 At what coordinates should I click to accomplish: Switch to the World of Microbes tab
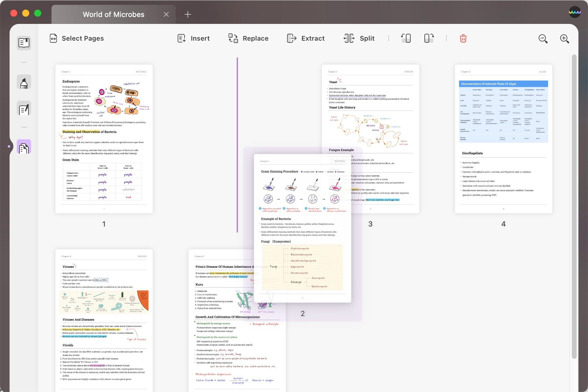coord(114,14)
